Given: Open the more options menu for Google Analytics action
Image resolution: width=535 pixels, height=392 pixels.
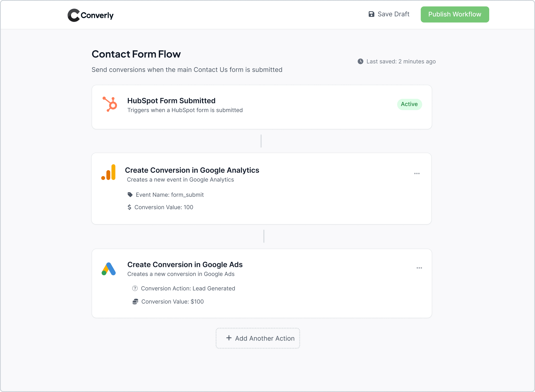Looking at the screenshot, I should [x=417, y=174].
